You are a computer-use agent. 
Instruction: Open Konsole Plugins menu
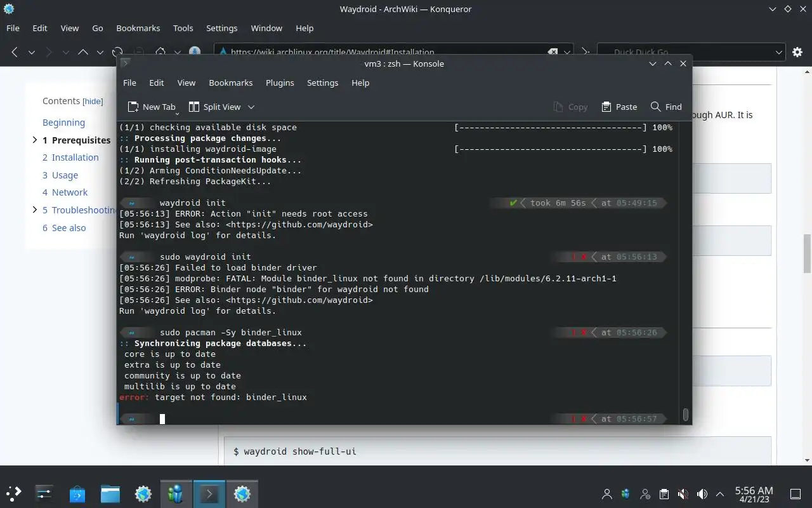tap(280, 83)
